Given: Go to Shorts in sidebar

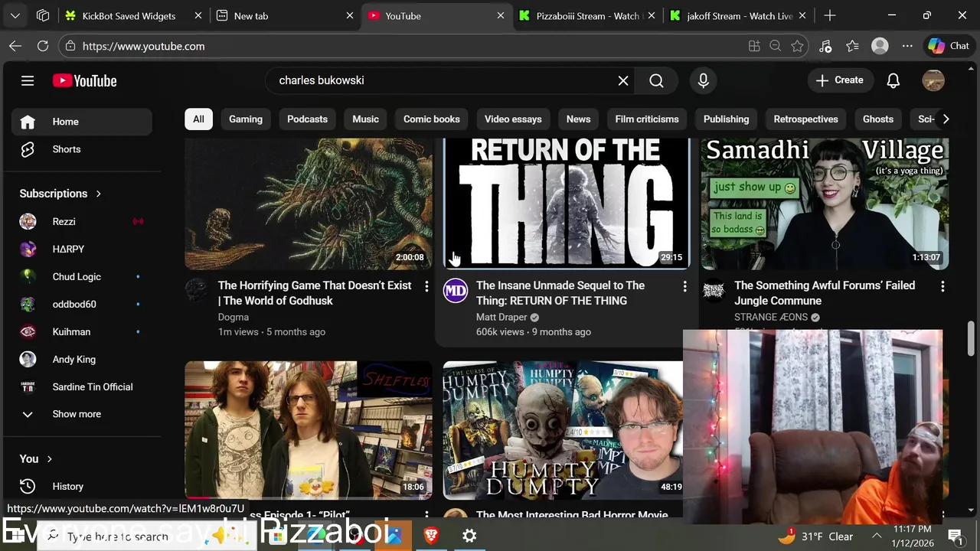Looking at the screenshot, I should (x=81, y=149).
